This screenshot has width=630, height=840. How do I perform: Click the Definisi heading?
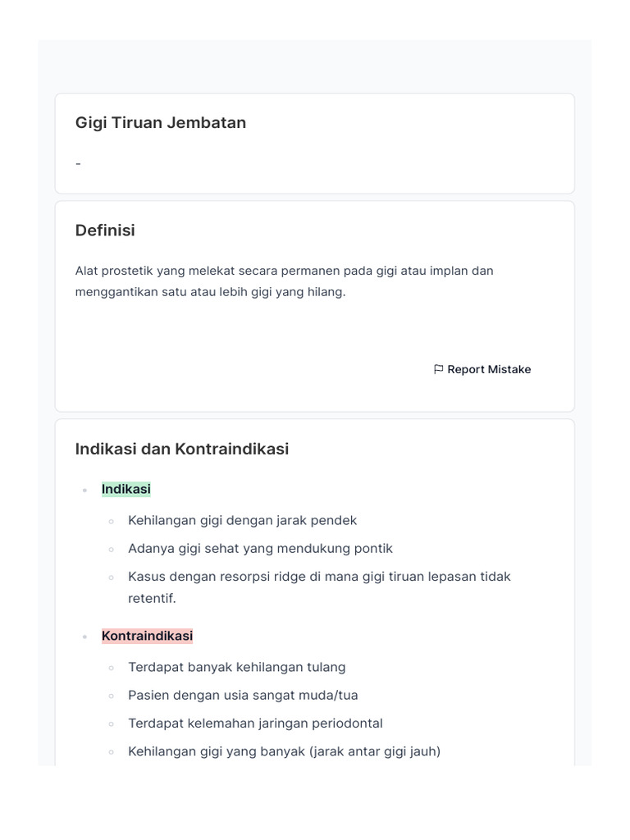point(105,231)
